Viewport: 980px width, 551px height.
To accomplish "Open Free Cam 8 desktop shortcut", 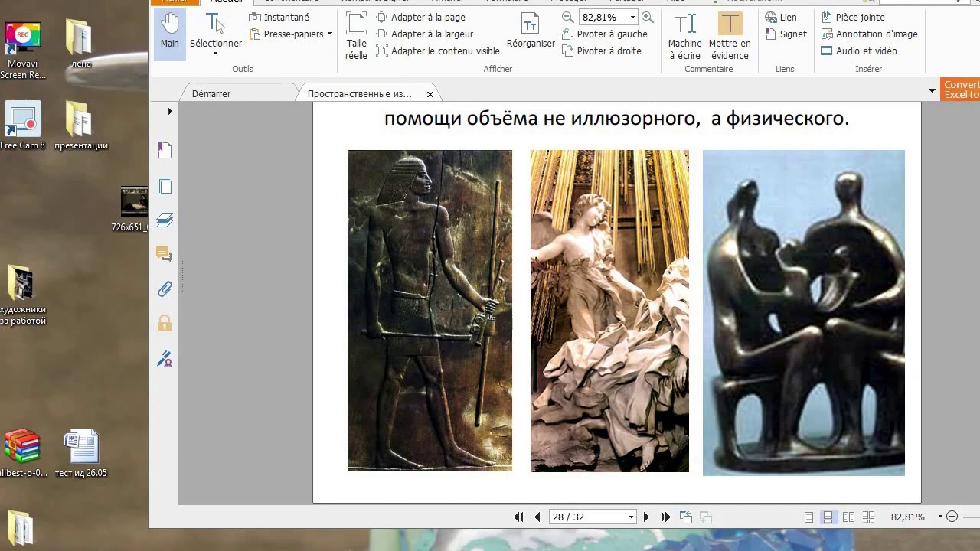I will click(22, 126).
